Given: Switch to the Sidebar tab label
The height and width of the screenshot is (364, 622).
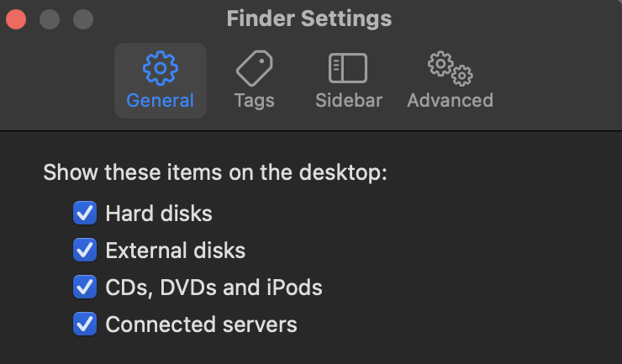Looking at the screenshot, I should pyautogui.click(x=349, y=100).
